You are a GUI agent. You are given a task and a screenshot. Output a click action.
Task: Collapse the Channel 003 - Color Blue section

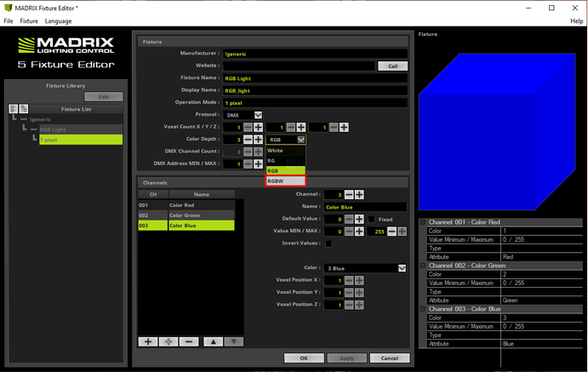click(423, 309)
